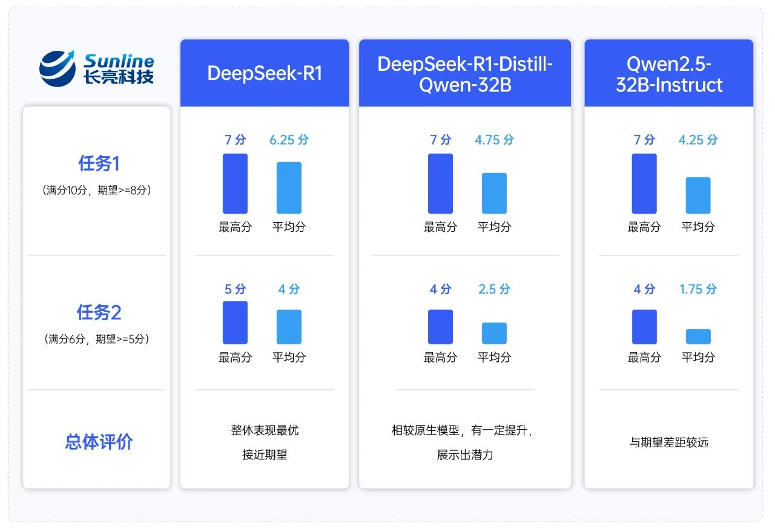Click the 与期望差距较远 evaluation text

coord(669,442)
